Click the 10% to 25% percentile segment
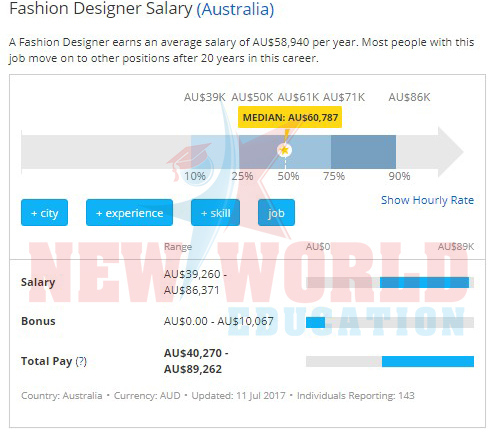Image resolution: width=497 pixels, height=429 pixels. point(215,152)
